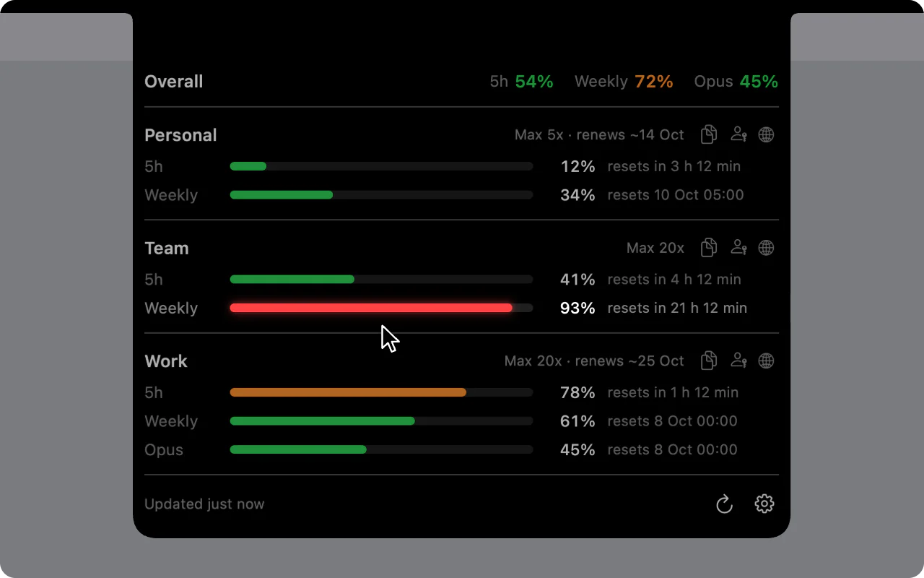
Task: Open the account key icon for Work
Action: tap(738, 361)
